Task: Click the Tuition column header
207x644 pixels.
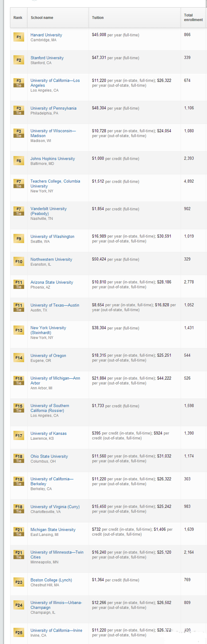Action: tap(98, 18)
